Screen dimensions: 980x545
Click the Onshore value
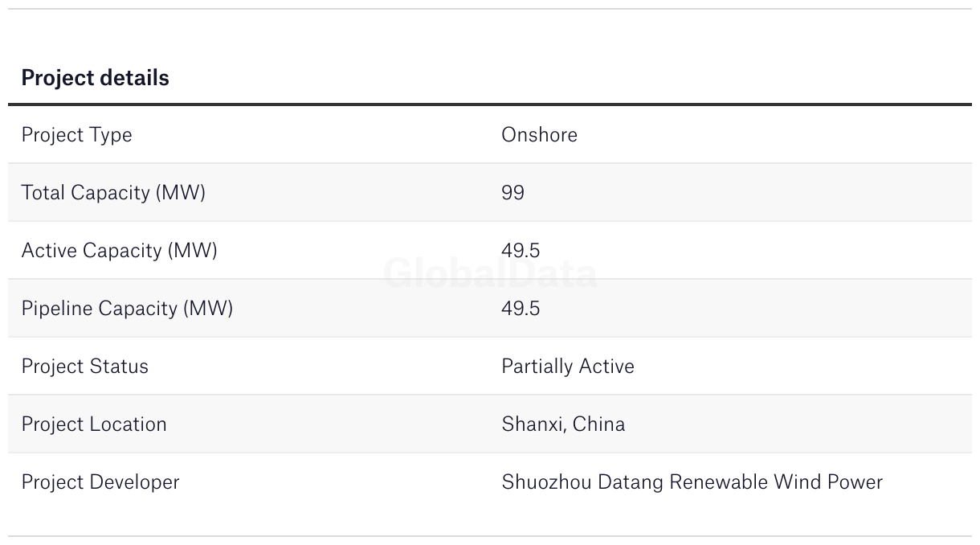[x=539, y=134]
